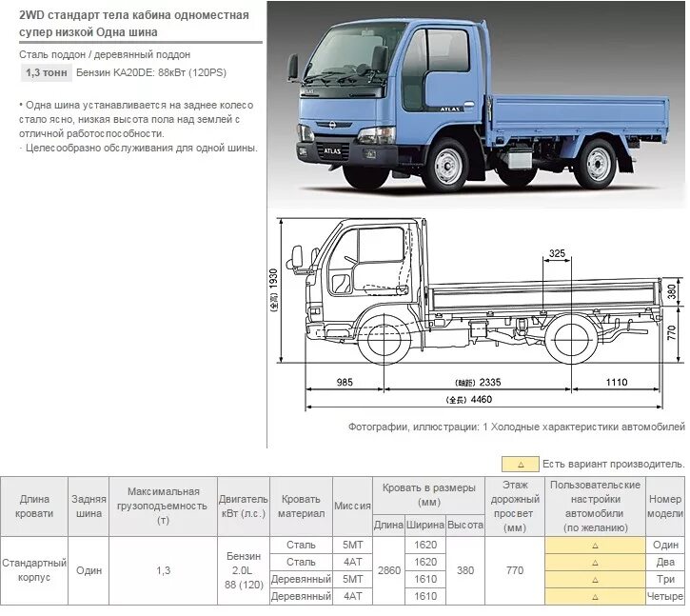690x616 pixels.
Task: Click the front overhang '985' label
Action: click(345, 382)
